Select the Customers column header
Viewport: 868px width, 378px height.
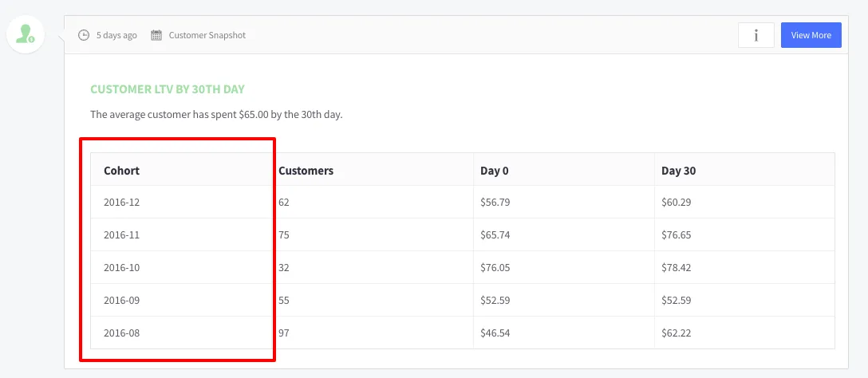pyautogui.click(x=306, y=171)
